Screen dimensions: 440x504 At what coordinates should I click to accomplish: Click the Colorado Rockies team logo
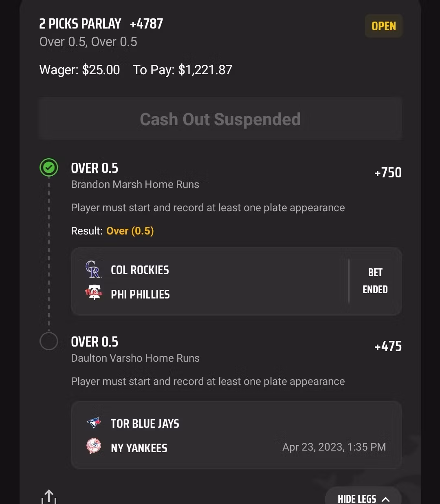point(93,270)
